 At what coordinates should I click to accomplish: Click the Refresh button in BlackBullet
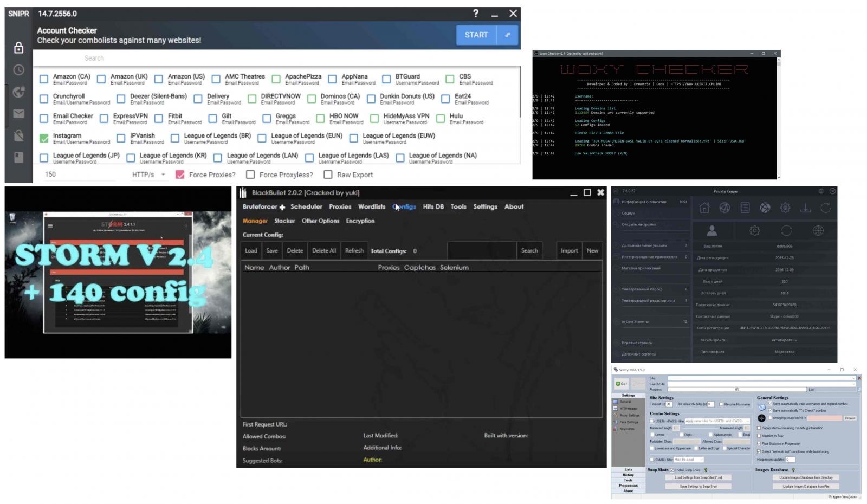[x=354, y=250]
